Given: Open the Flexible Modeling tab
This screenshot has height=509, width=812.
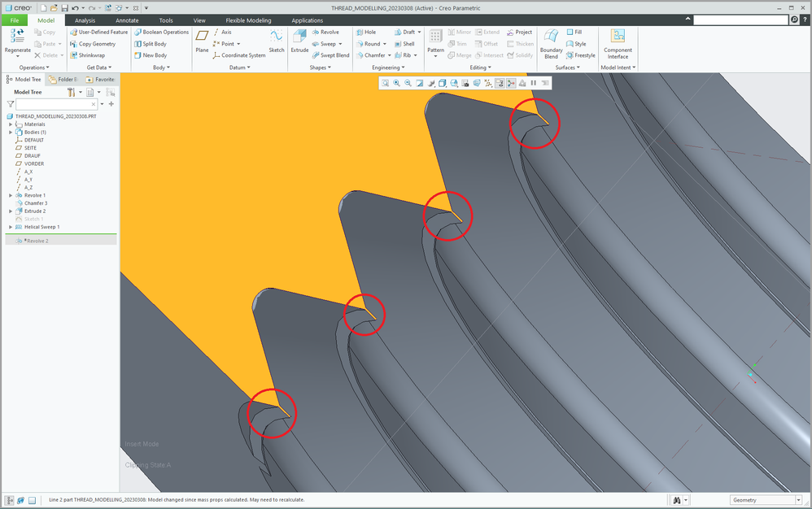Looking at the screenshot, I should click(248, 20).
